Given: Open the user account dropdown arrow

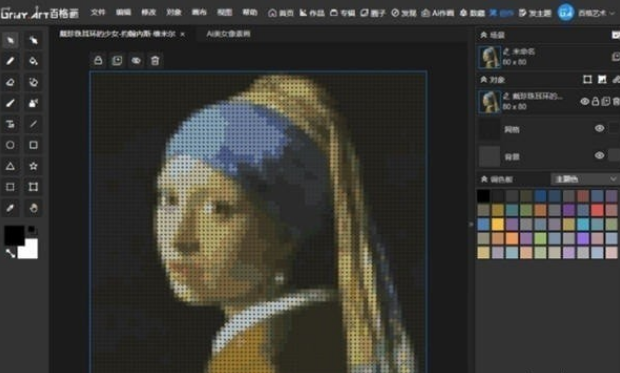Looking at the screenshot, I should click(612, 13).
